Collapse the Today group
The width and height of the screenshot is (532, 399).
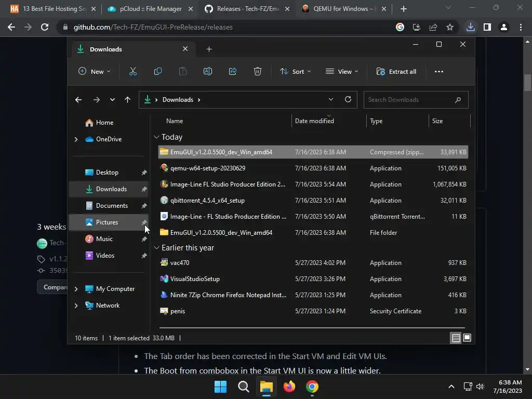(x=156, y=137)
